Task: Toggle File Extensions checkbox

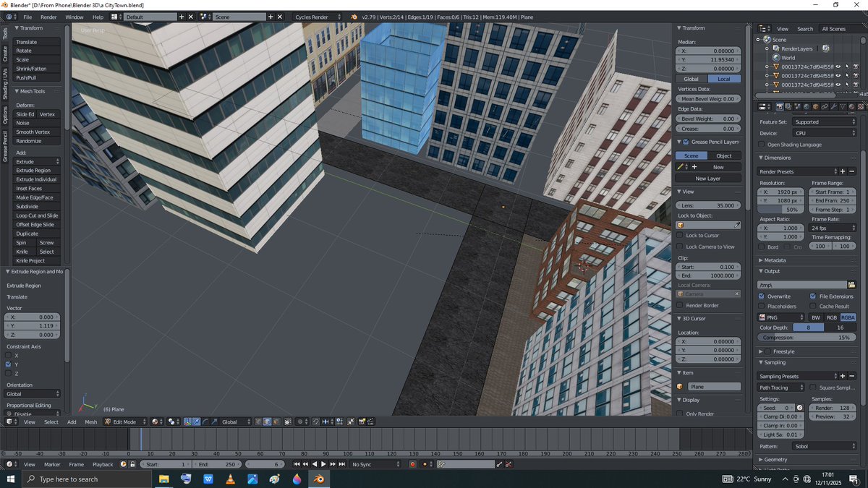Action: tap(813, 296)
